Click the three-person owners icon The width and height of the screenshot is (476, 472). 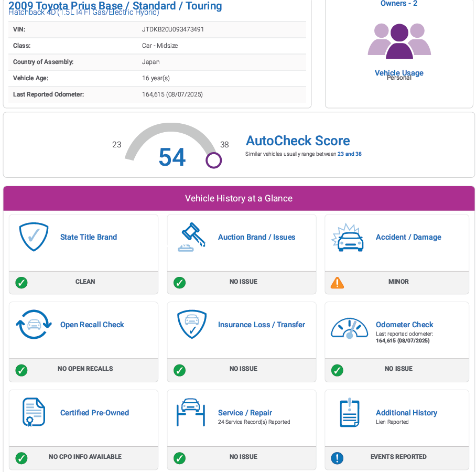click(399, 41)
